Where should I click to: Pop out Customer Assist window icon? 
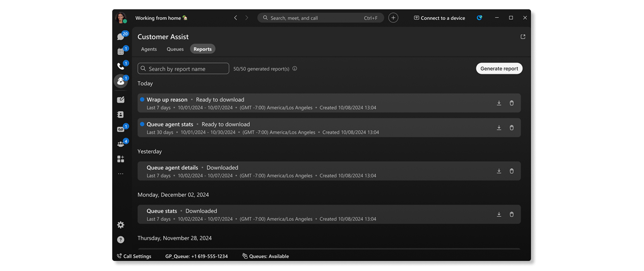(x=523, y=37)
